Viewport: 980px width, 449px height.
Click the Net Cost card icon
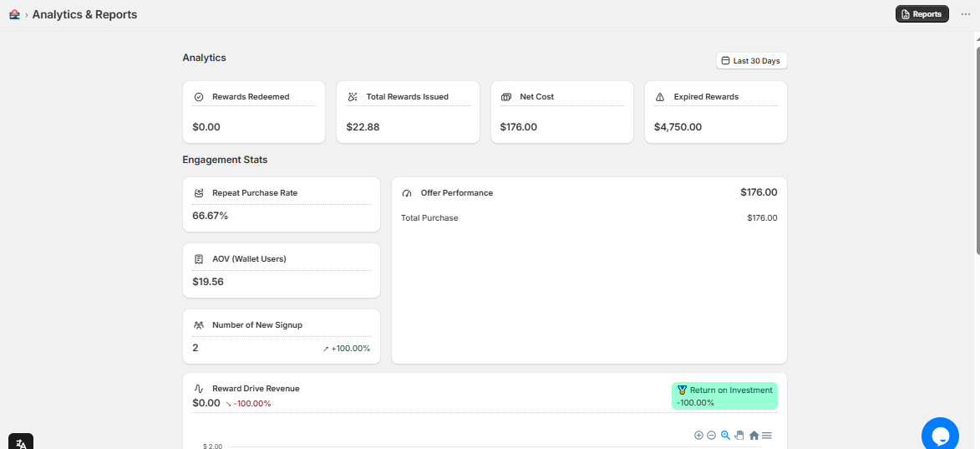[506, 97]
